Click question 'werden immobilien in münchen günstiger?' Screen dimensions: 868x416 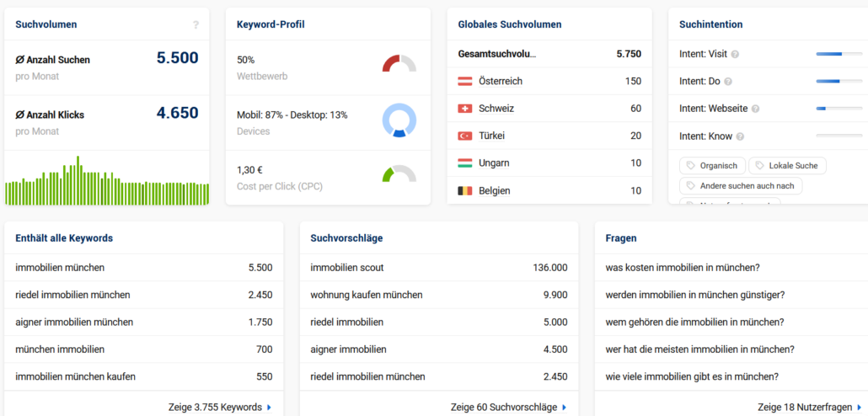point(695,295)
